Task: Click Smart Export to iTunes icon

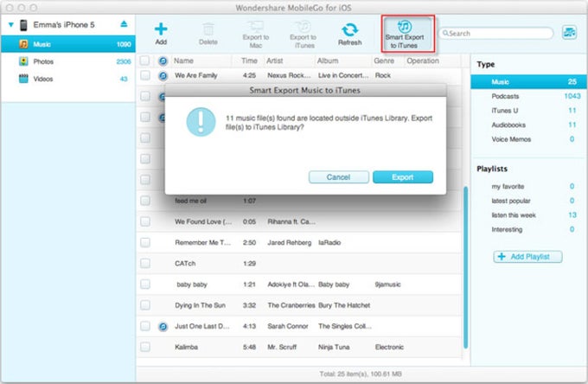Action: (x=405, y=27)
